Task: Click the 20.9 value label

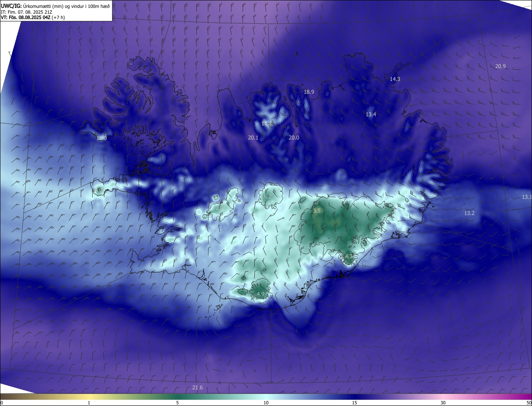Action: [x=500, y=66]
